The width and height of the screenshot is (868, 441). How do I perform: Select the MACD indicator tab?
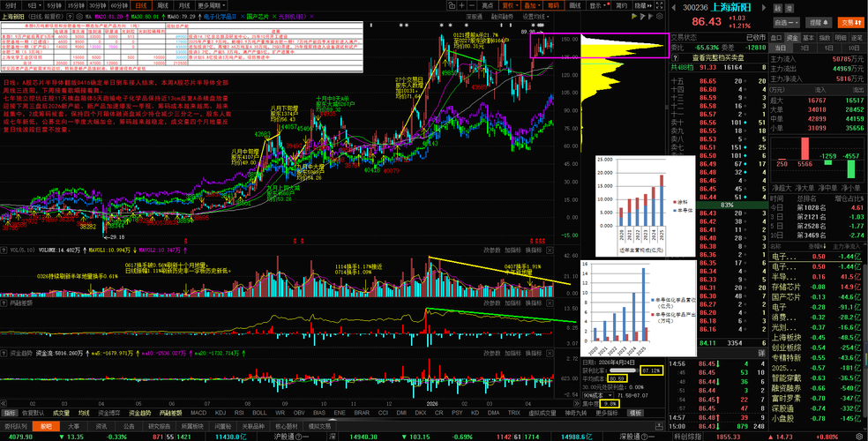click(x=198, y=413)
